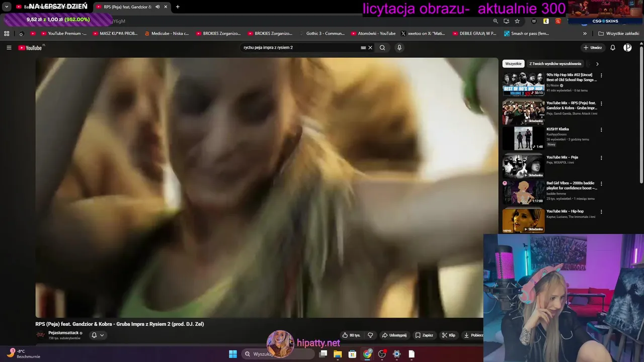Switch to the RPS (Peja) feat. Gandzior browser tab
The image size is (644, 362).
[x=127, y=7]
